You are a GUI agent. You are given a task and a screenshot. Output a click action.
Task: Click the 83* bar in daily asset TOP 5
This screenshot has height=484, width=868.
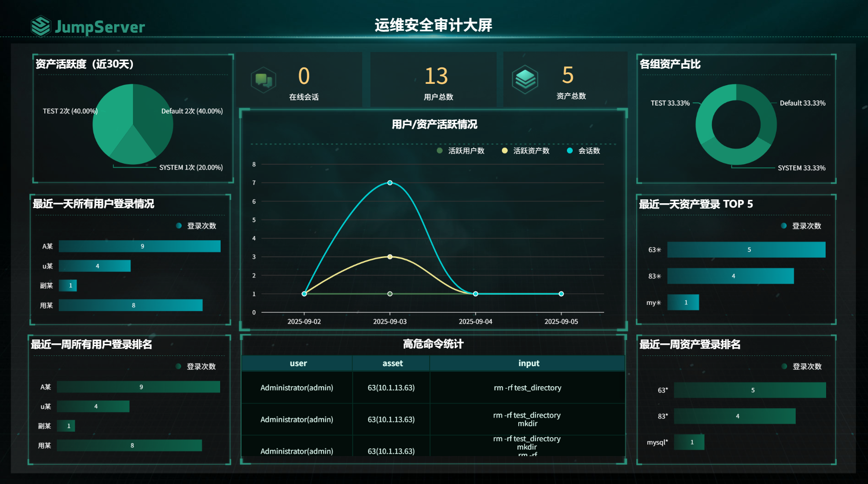click(730, 276)
